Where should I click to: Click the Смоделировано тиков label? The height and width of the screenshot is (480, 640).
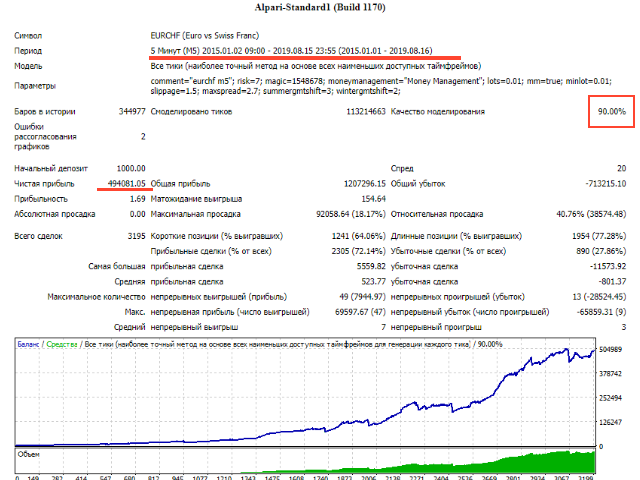(x=191, y=111)
